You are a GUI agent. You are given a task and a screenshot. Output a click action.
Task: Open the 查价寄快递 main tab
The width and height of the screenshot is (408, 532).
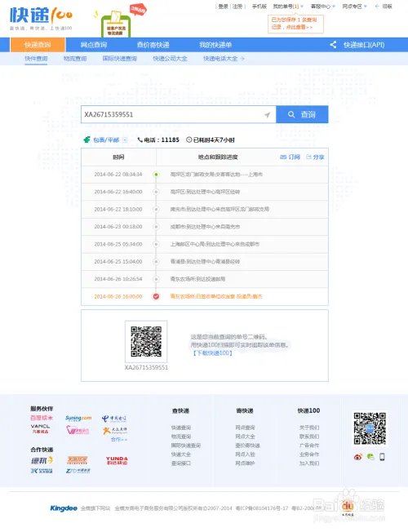pos(153,45)
